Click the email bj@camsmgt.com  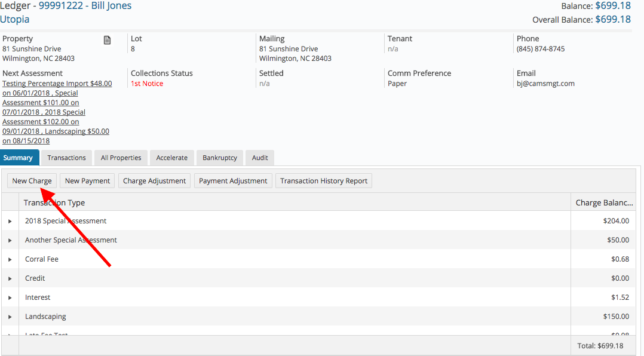pyautogui.click(x=545, y=84)
